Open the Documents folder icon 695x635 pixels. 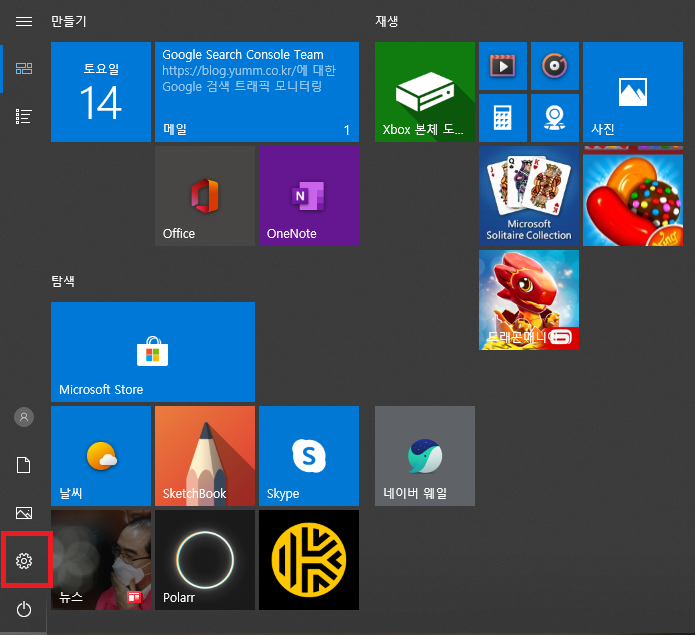tap(23, 465)
